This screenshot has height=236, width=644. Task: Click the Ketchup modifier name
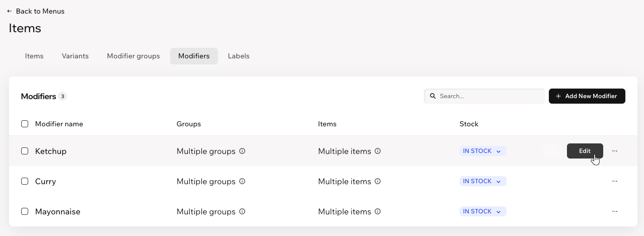[x=51, y=151]
